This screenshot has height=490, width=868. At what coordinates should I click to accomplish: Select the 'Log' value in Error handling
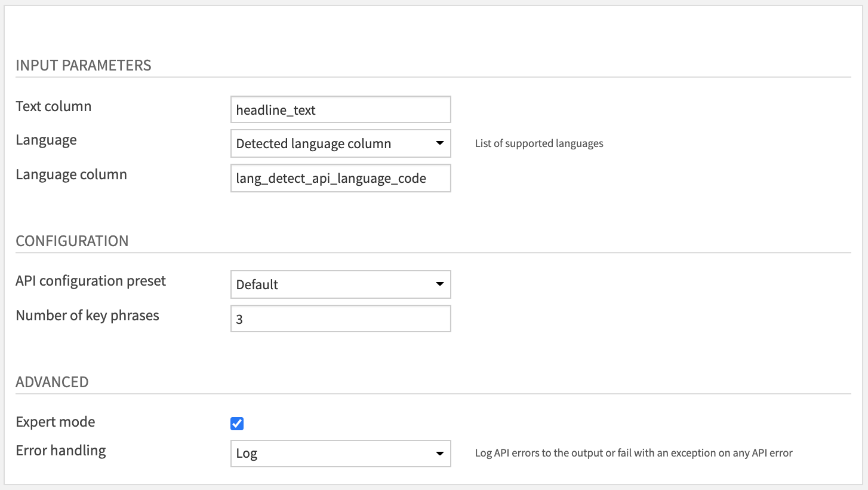298,454
